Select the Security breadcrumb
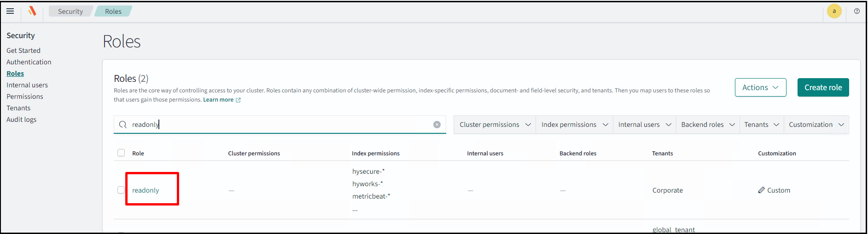Screen dimensions: 868x234 coord(70,11)
